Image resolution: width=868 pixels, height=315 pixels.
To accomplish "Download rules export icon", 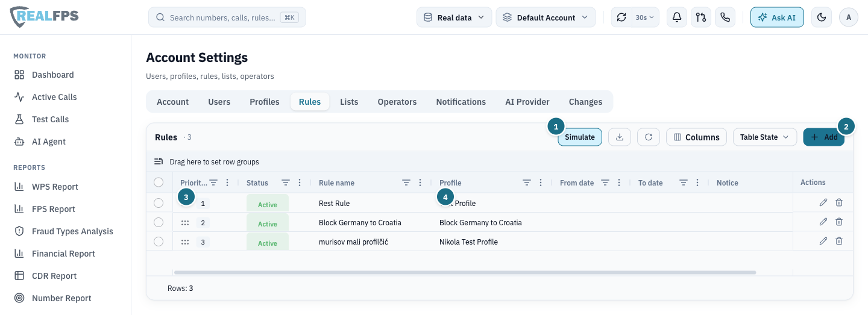I will (x=620, y=137).
